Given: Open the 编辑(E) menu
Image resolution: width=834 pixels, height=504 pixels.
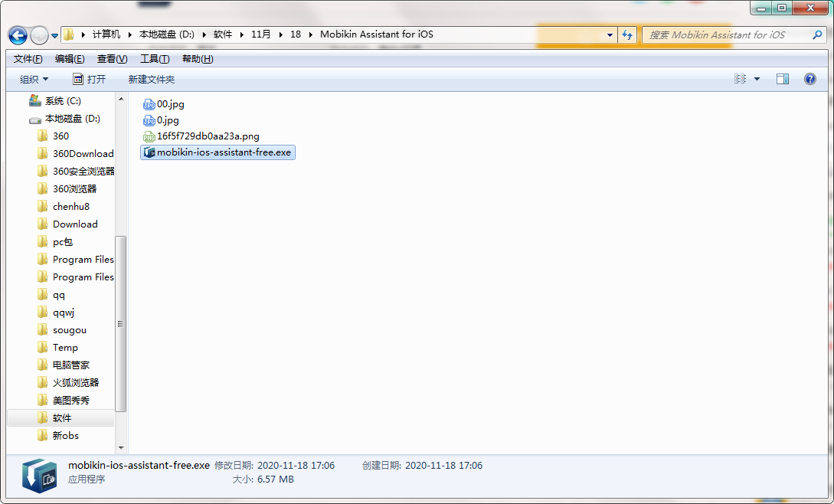Looking at the screenshot, I should click(x=70, y=58).
